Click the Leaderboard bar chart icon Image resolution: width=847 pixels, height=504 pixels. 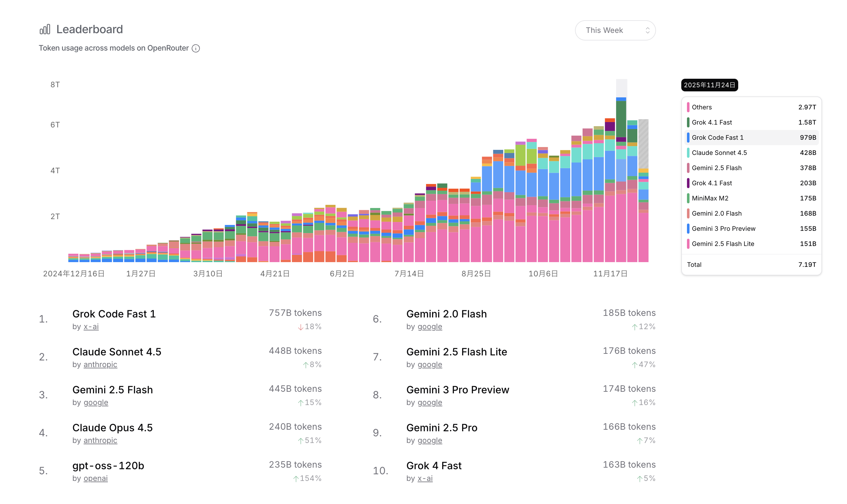tap(45, 29)
